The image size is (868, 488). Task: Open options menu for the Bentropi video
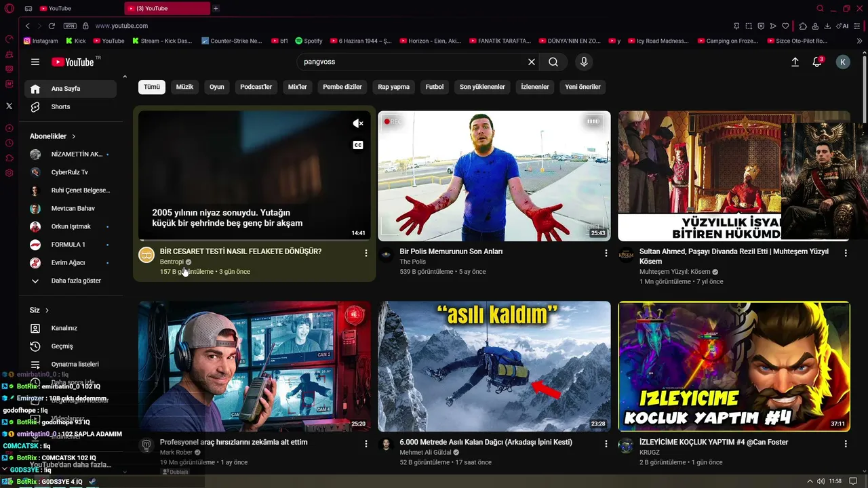(366, 253)
